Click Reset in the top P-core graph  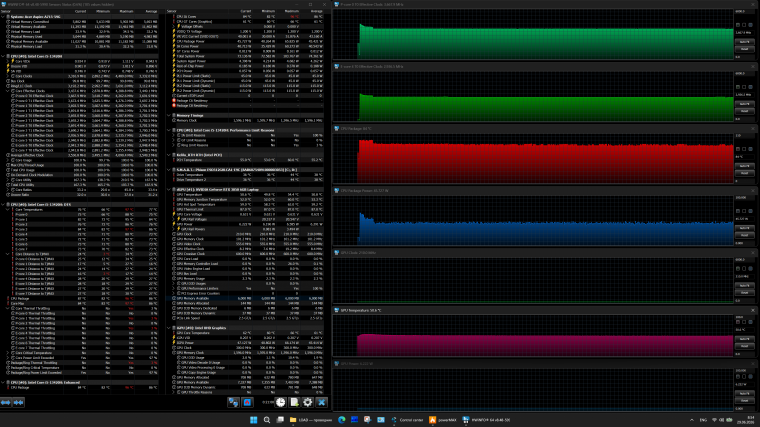tap(744, 49)
